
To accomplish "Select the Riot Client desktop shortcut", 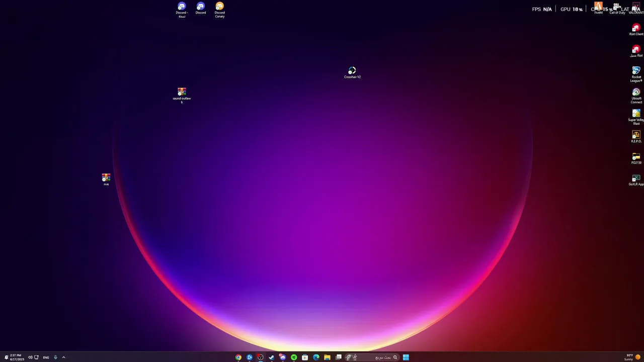I will [x=636, y=30].
